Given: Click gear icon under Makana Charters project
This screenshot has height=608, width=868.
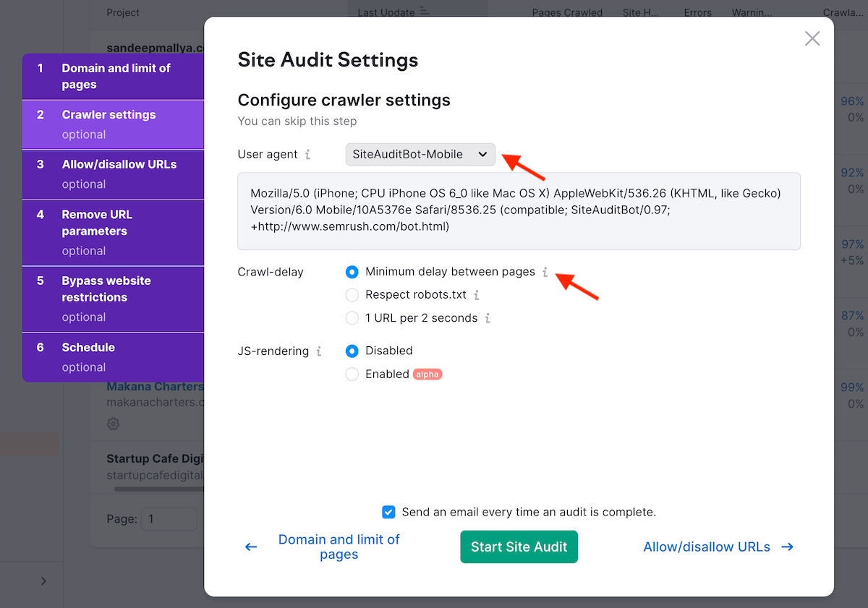Looking at the screenshot, I should (113, 424).
